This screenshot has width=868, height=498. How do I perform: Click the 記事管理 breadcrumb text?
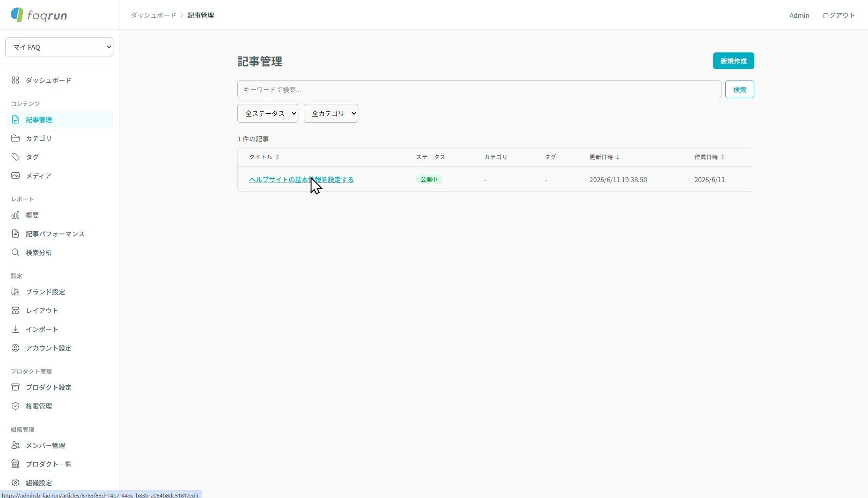201,15
